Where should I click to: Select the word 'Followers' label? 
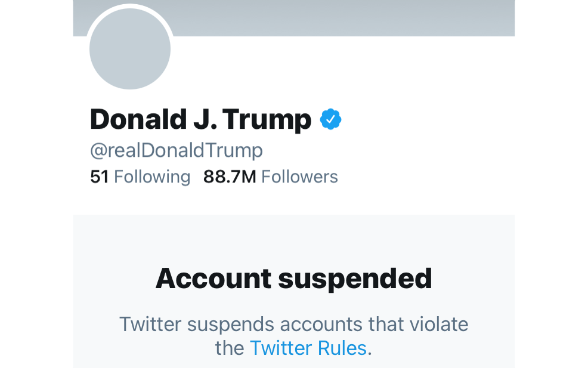[x=299, y=177]
